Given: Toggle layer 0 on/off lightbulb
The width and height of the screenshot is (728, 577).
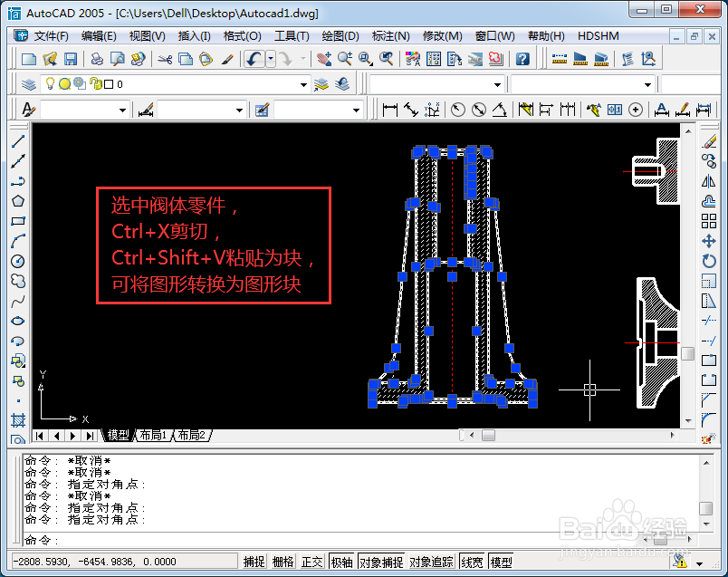Looking at the screenshot, I should [x=50, y=83].
